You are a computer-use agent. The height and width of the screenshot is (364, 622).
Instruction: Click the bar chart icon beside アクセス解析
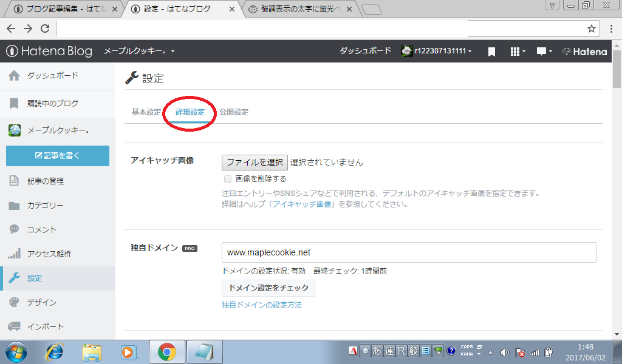(14, 254)
